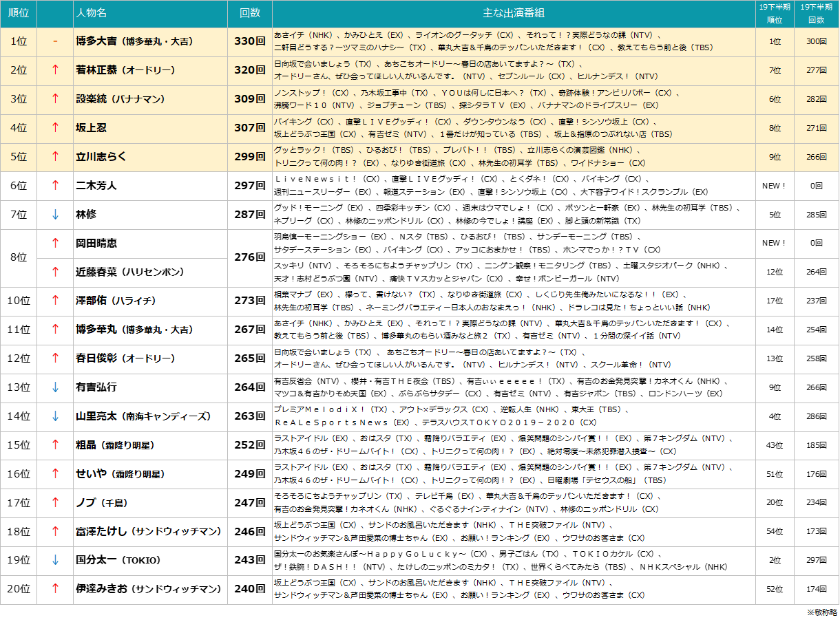The height and width of the screenshot is (622, 840).
Task: Click the blue down arrow beside 林修
Action: (x=55, y=215)
